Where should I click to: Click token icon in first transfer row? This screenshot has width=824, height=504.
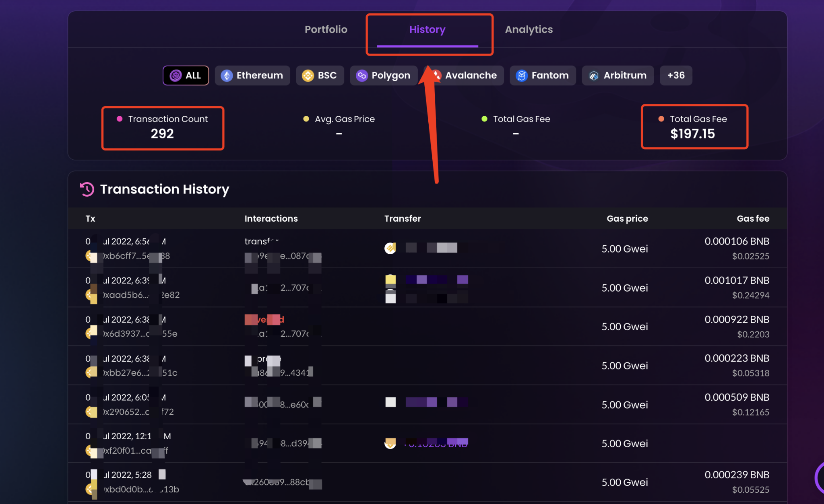click(x=390, y=248)
